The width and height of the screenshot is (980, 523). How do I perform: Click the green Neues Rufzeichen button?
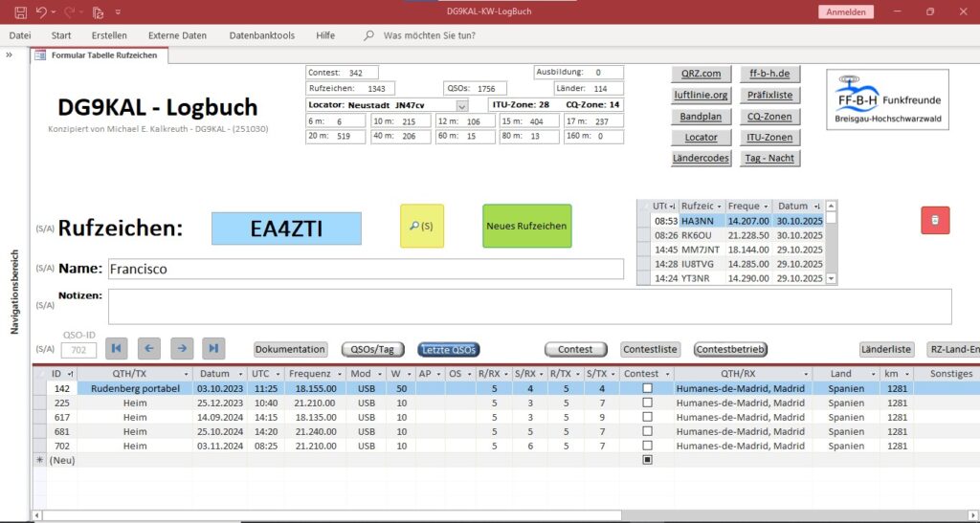click(x=526, y=226)
